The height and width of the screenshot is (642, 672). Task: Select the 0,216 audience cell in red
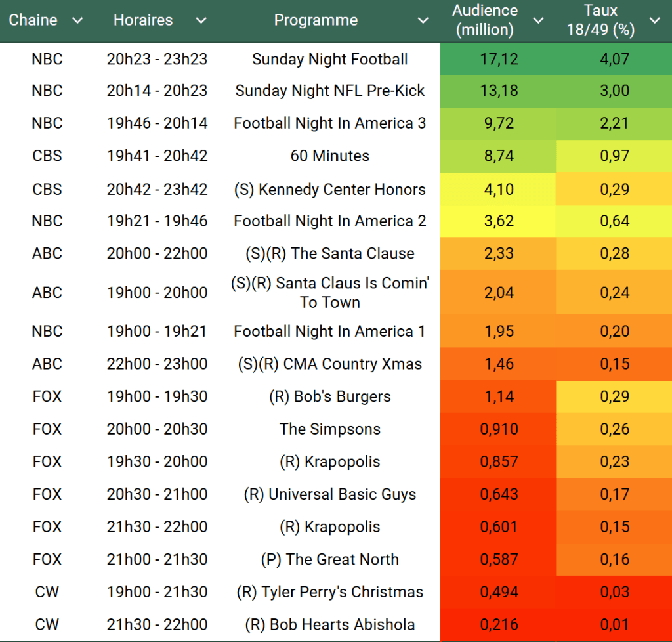point(499,624)
